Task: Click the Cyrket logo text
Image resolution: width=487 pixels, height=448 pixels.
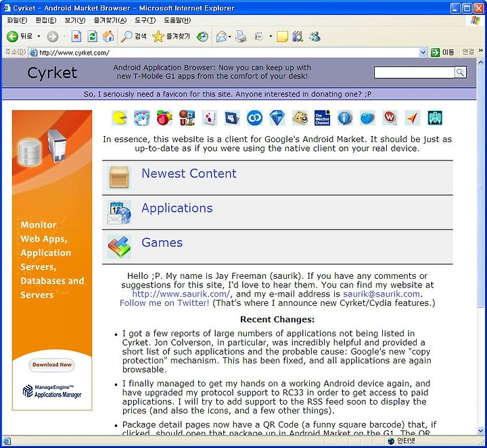Action: pos(52,72)
